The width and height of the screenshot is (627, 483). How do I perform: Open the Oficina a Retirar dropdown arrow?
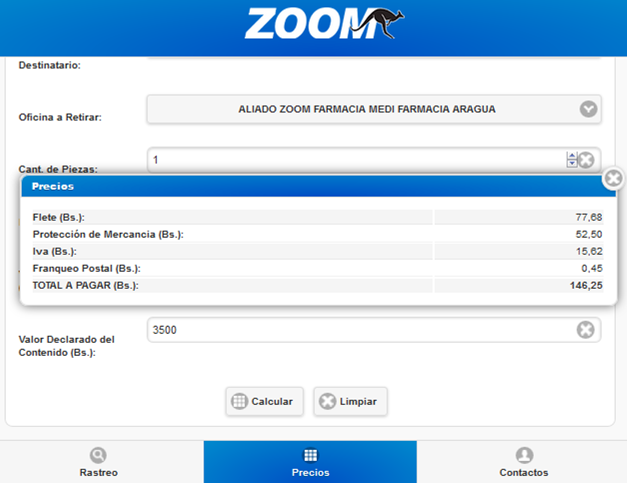tap(588, 109)
